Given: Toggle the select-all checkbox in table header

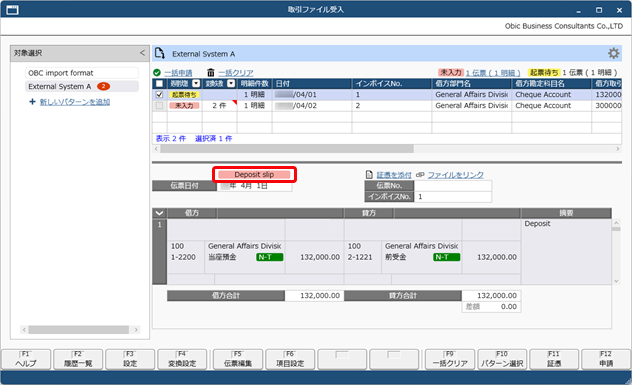Looking at the screenshot, I should [160, 83].
